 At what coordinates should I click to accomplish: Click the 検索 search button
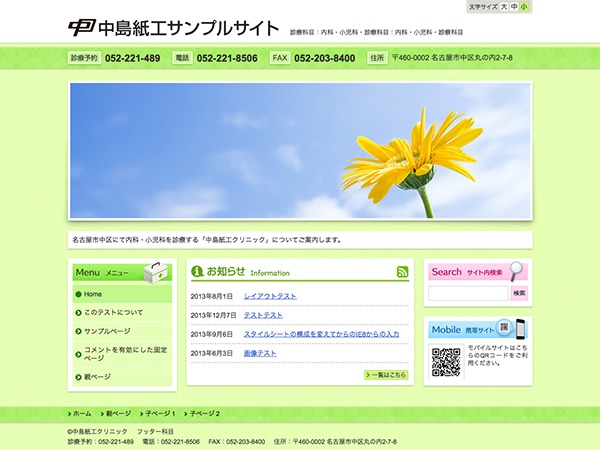pyautogui.click(x=519, y=293)
